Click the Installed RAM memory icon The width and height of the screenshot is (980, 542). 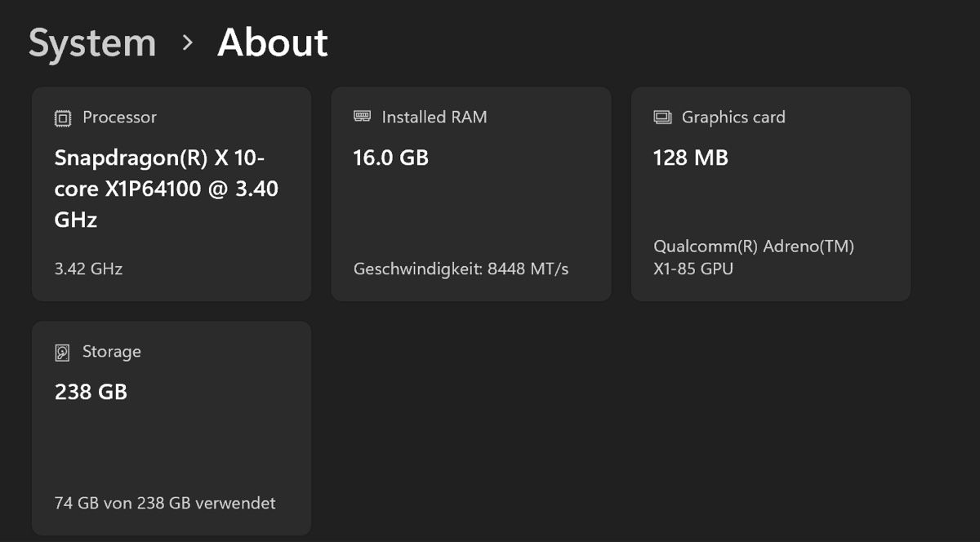pyautogui.click(x=362, y=117)
